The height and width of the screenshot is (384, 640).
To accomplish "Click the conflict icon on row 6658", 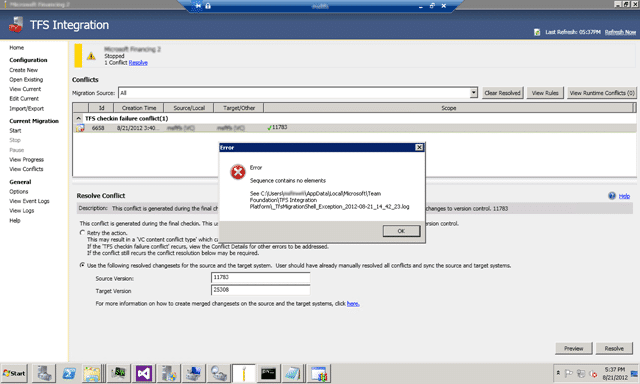I will 80,128.
